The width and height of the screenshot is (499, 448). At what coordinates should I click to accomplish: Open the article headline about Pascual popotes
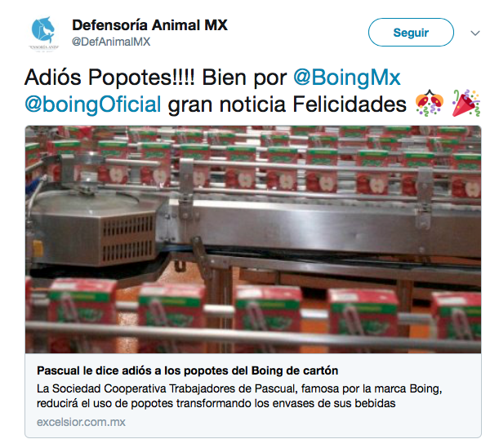188,370
